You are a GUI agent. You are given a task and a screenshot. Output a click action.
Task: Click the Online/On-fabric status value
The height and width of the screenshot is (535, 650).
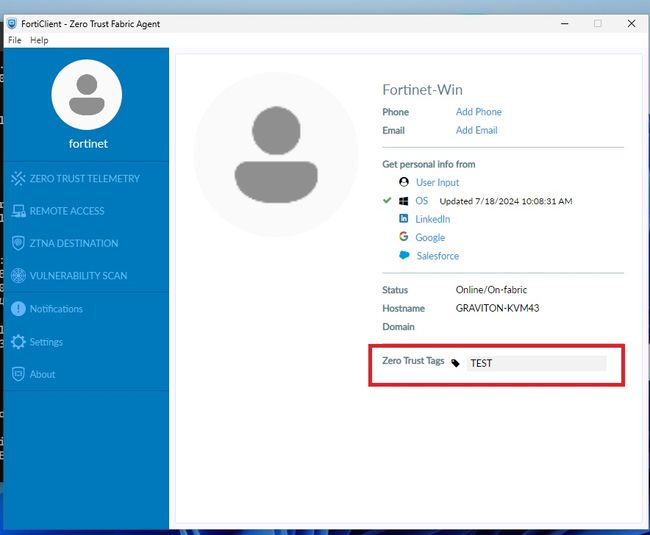click(x=491, y=290)
